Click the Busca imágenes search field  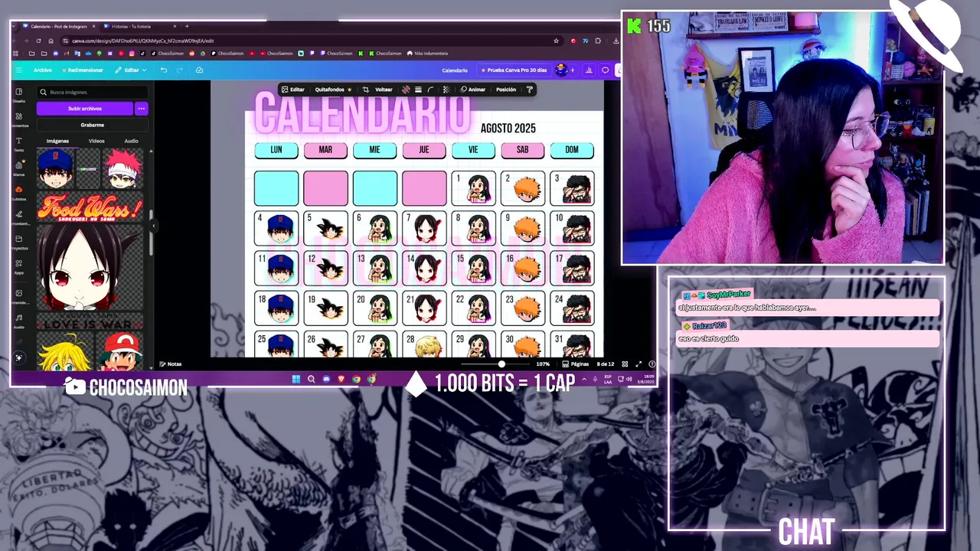[92, 92]
